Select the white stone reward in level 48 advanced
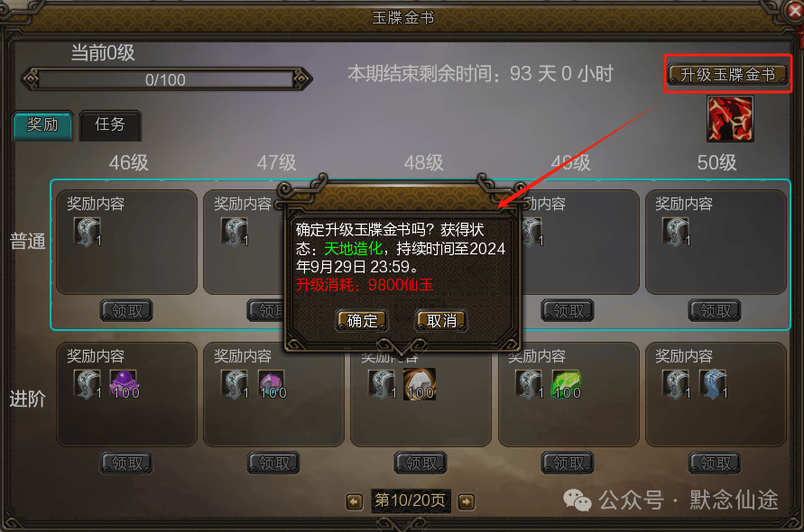This screenshot has width=804, height=532. click(x=420, y=384)
